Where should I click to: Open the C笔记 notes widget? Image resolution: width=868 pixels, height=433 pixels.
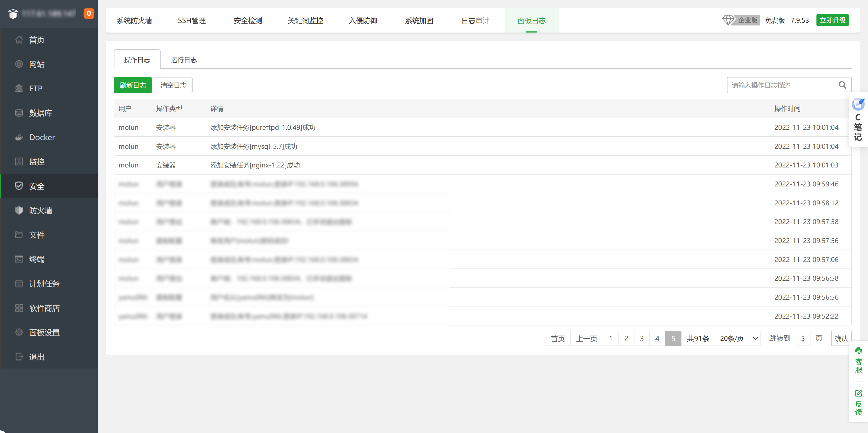pos(858,119)
